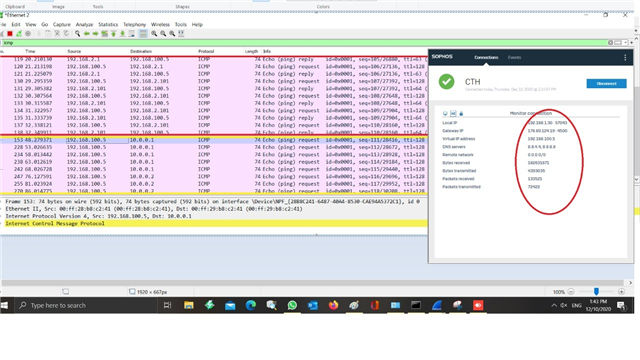Image resolution: width=640 pixels, height=360 pixels.
Task: Clear the display filter with X button
Action: pos(610,42)
